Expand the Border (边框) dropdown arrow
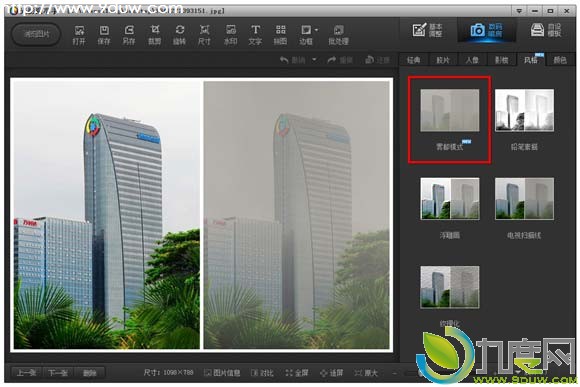The height and width of the screenshot is (387, 580). pos(317,30)
